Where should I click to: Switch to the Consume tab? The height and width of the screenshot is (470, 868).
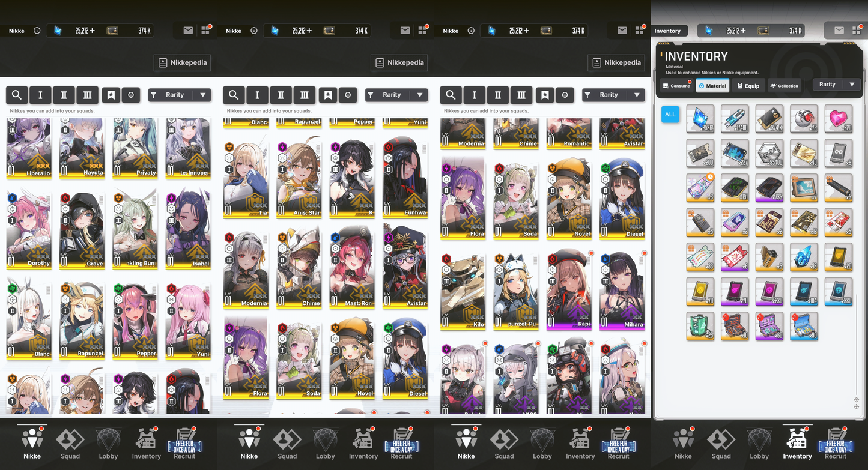click(676, 86)
